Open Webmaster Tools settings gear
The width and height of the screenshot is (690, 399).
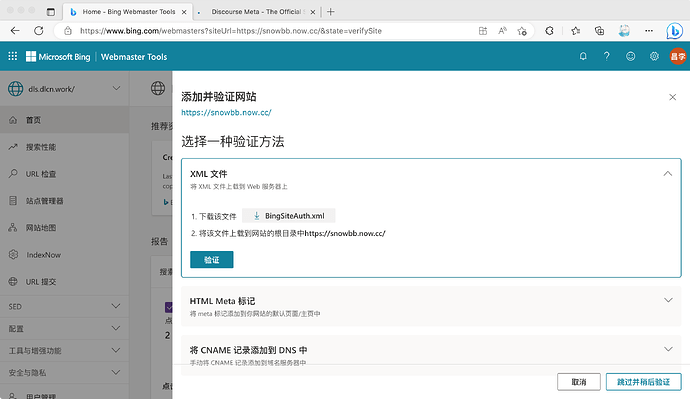click(x=654, y=56)
